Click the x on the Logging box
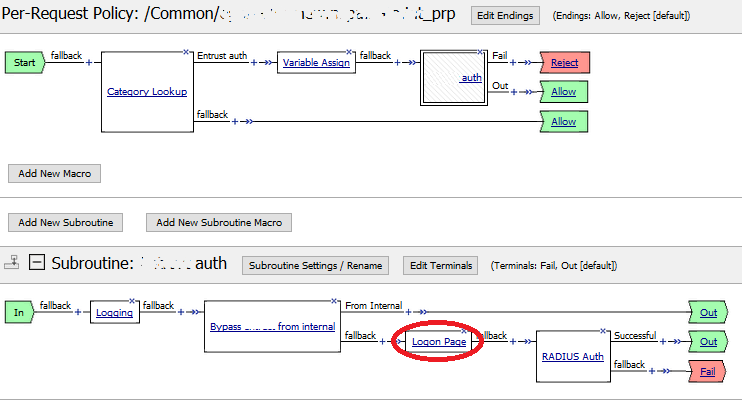742x401 pixels. point(132,301)
